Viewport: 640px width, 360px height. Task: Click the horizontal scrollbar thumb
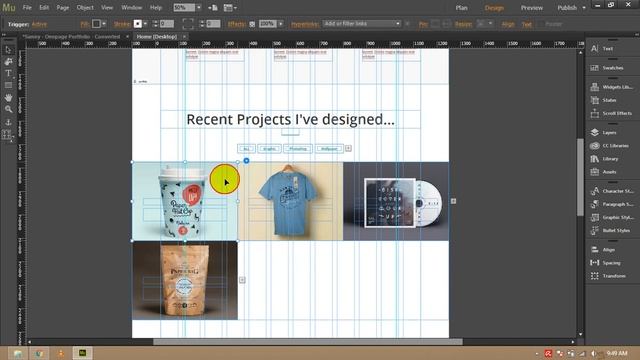coord(308,342)
